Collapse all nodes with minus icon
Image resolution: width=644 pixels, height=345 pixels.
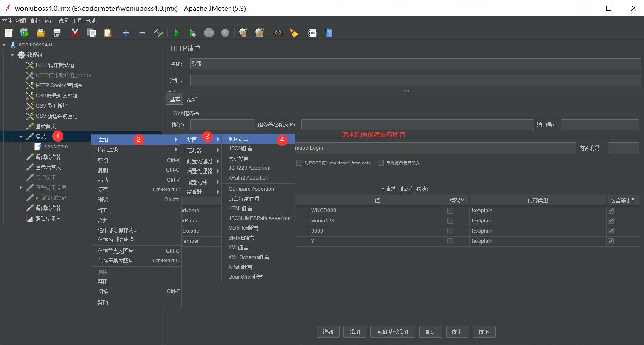click(142, 33)
